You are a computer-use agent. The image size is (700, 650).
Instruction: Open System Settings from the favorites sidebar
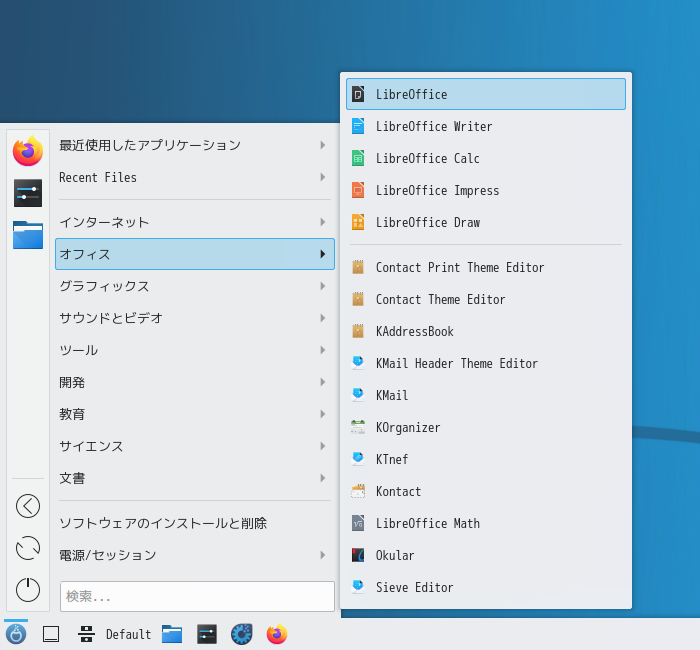tap(28, 193)
